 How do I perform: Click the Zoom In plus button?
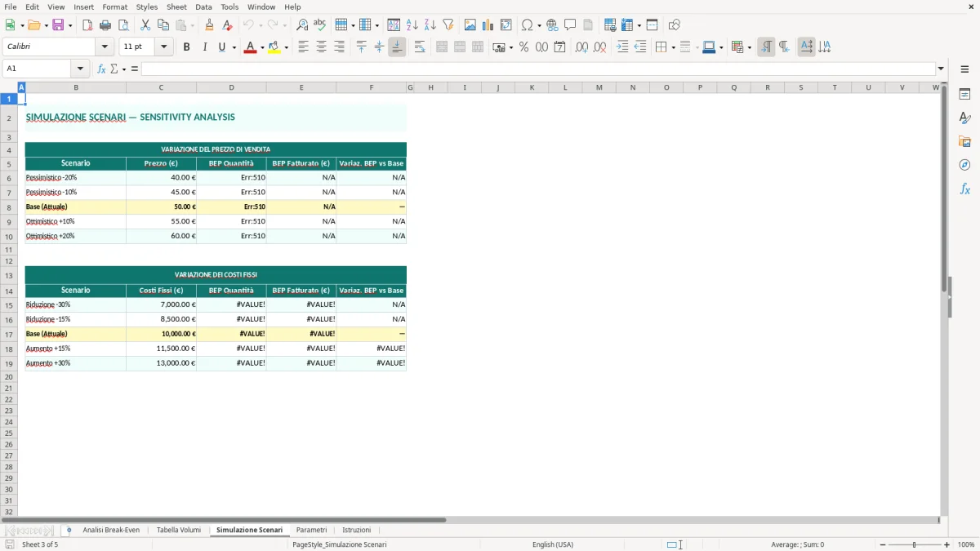947,544
